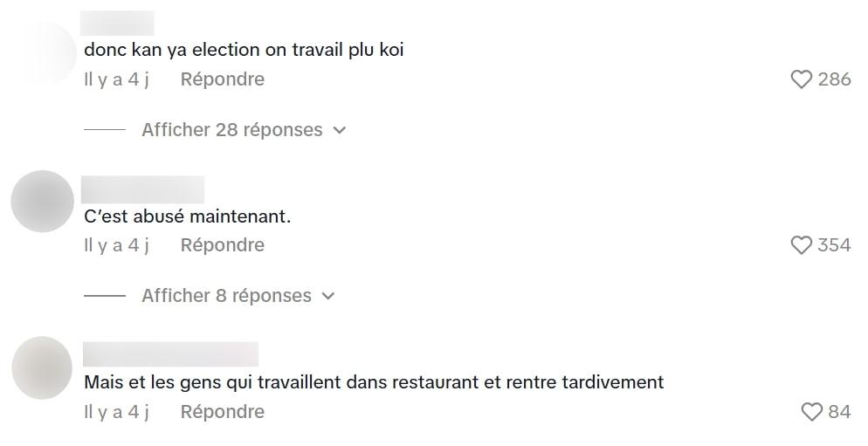The width and height of the screenshot is (868, 446).
Task: Click Répondre under "C'est abusé maintenant"
Action: click(x=223, y=245)
